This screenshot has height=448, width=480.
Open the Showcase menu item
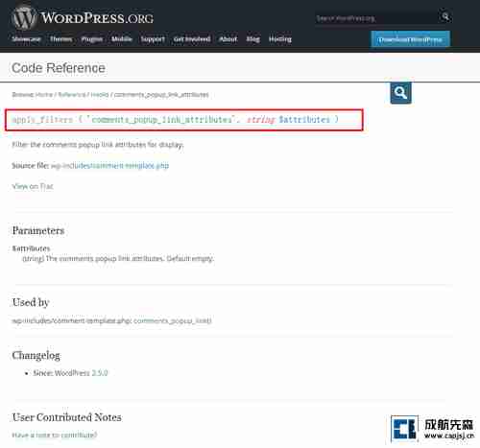(27, 39)
